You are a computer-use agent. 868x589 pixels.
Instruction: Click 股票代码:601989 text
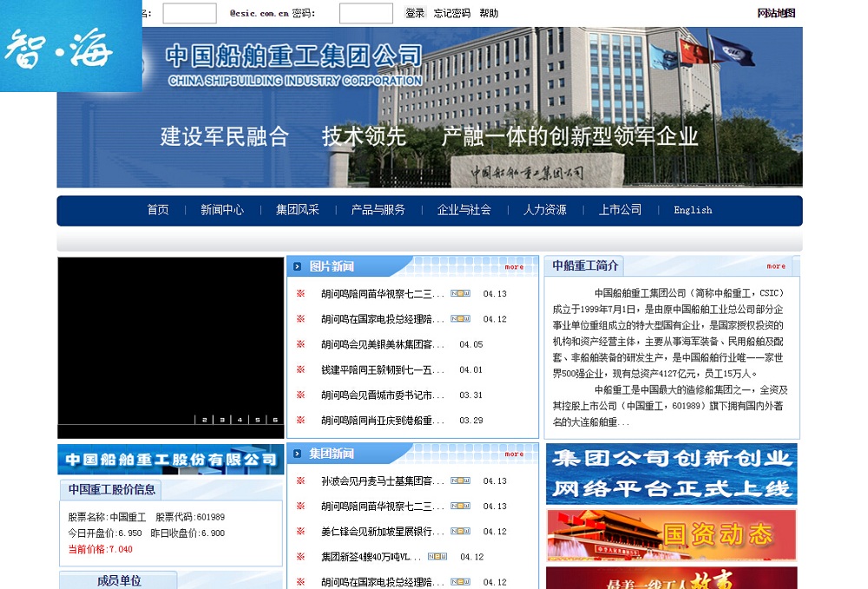point(190,517)
